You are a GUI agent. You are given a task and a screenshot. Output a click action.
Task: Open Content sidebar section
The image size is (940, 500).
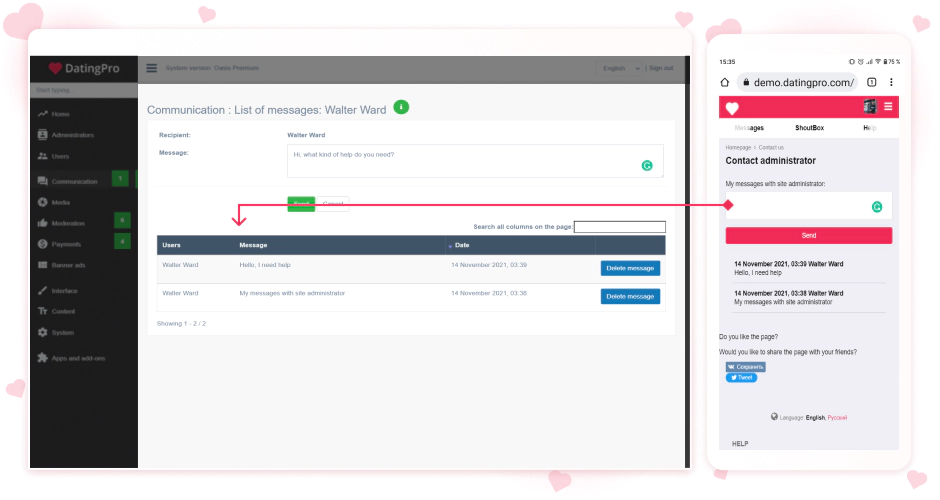(x=56, y=311)
